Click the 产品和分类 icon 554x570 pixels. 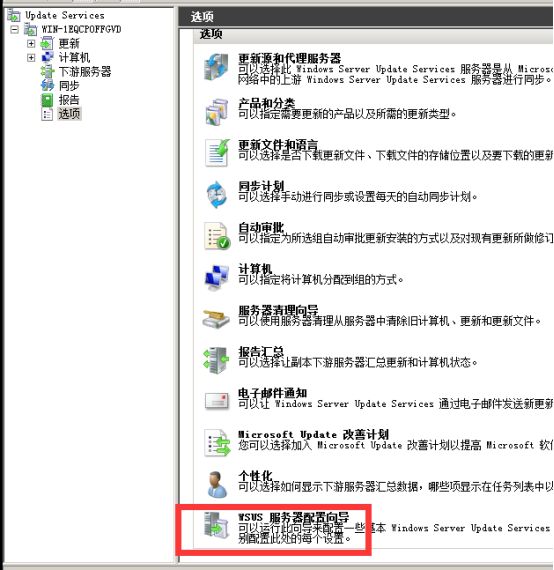tap(216, 111)
